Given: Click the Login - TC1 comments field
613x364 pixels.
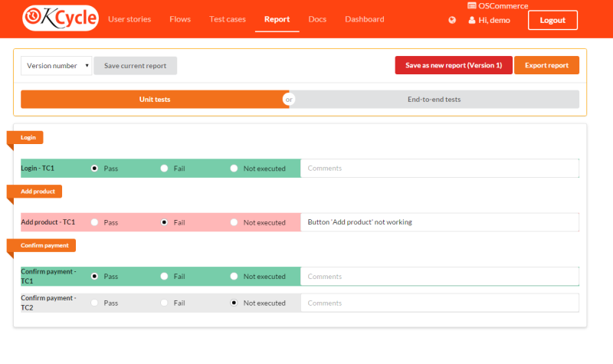Looking at the screenshot, I should (440, 168).
